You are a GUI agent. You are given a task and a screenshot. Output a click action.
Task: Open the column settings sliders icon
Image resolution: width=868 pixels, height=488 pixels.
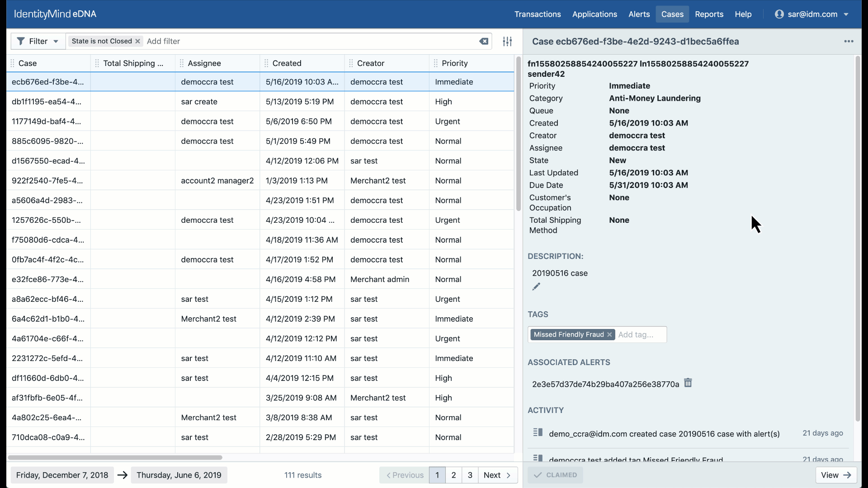507,41
